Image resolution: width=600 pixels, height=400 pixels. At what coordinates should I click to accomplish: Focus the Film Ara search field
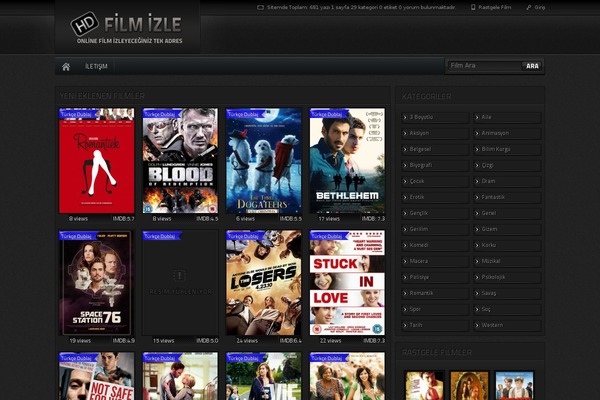[x=484, y=66]
